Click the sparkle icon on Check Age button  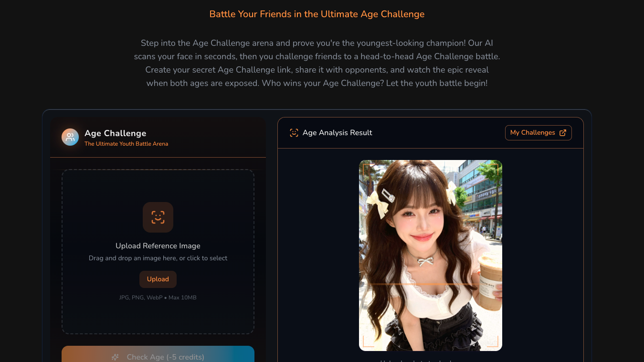pos(115,357)
